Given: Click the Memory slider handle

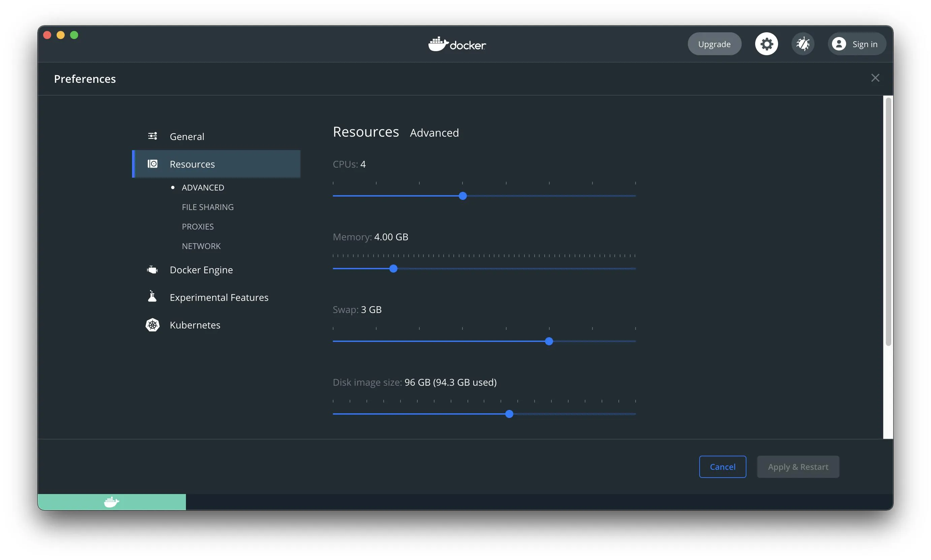Looking at the screenshot, I should 393,269.
